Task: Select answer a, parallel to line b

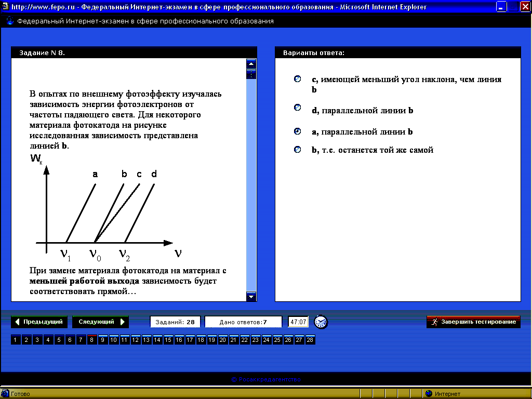Action: click(297, 131)
